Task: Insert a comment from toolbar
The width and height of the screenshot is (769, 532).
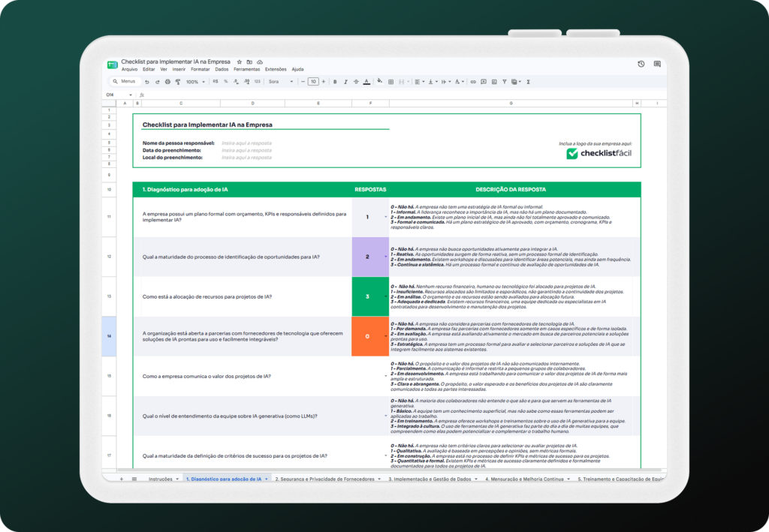Action: (x=484, y=82)
